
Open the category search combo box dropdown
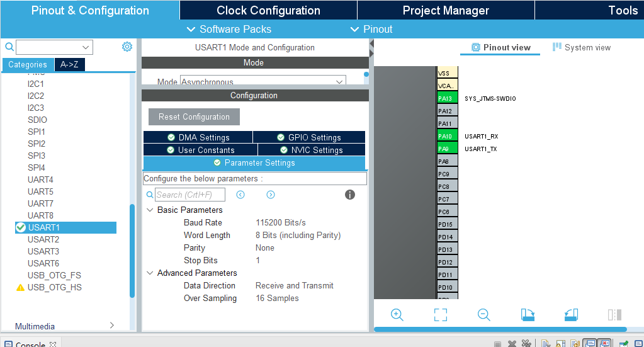(x=86, y=47)
